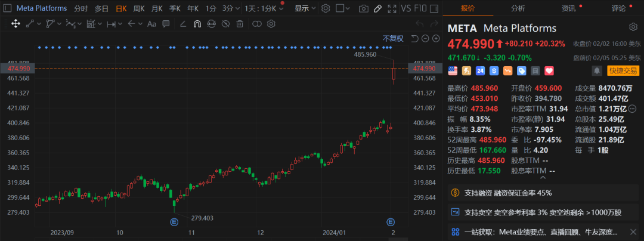Click the orange short-selling trend icon
Screen dimensions: 644x241
[508, 70]
